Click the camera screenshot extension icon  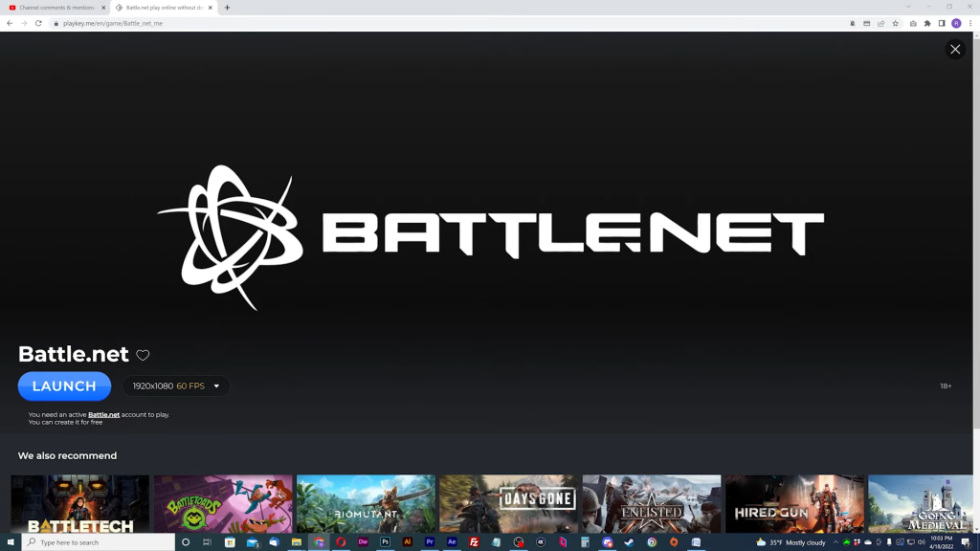pyautogui.click(x=913, y=23)
